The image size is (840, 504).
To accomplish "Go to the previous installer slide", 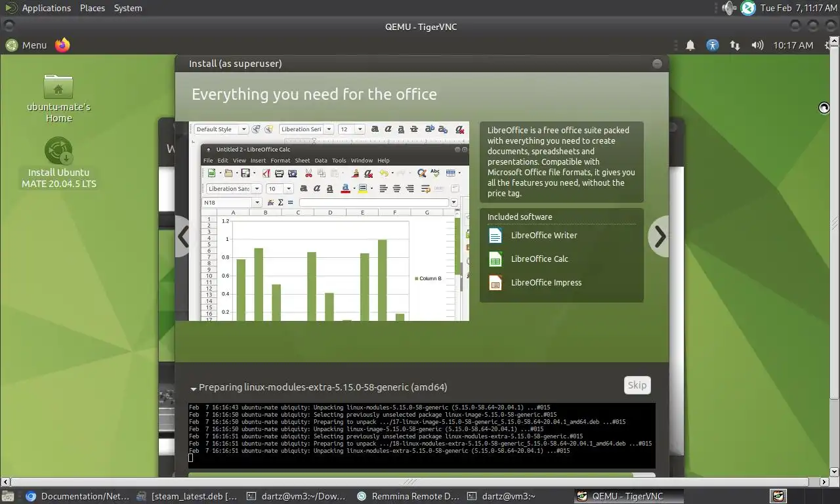I will click(x=183, y=237).
